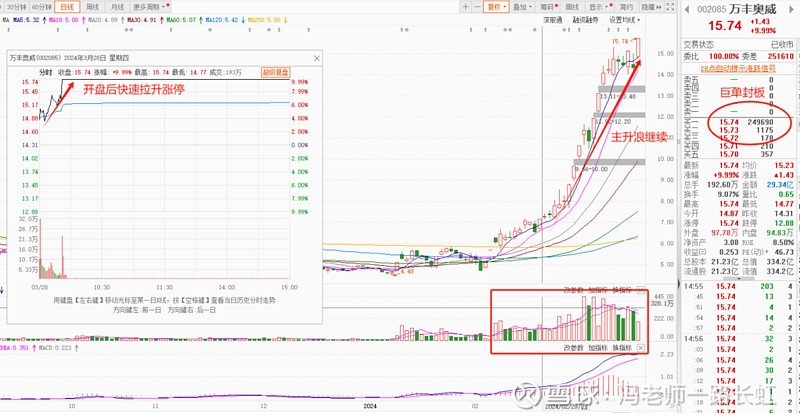Switch to 60分钟 period tab
The width and height of the screenshot is (800, 420).
(x=41, y=7)
